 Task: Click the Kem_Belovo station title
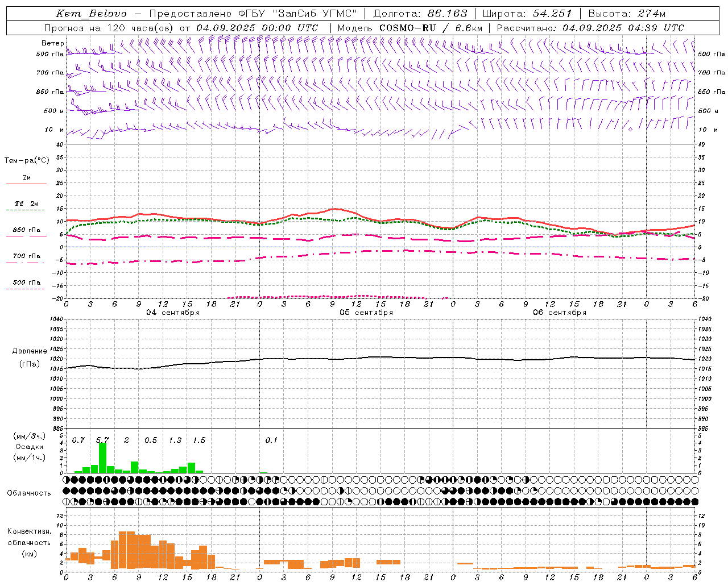[91, 14]
